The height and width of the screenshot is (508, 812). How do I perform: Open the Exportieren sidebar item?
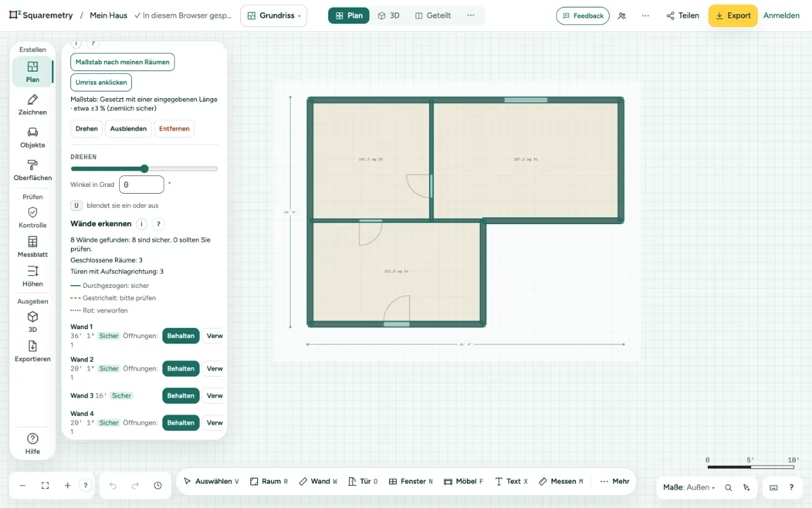[32, 352]
